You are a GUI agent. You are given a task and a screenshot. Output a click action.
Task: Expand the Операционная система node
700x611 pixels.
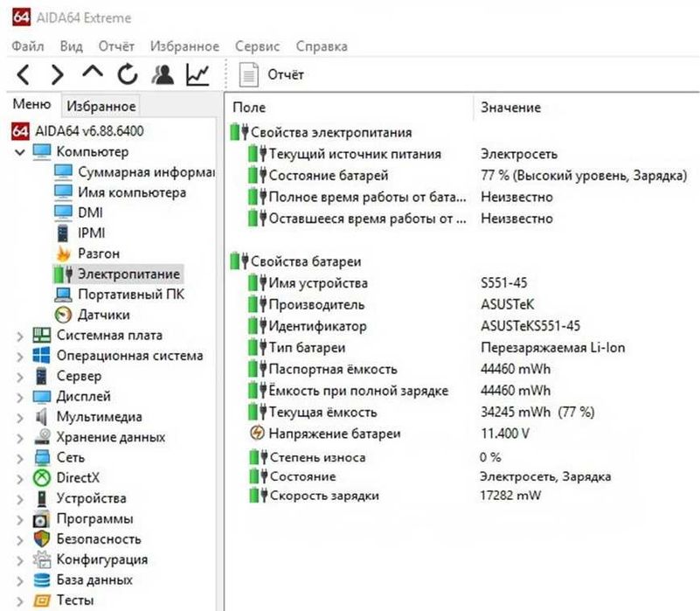tap(20, 357)
